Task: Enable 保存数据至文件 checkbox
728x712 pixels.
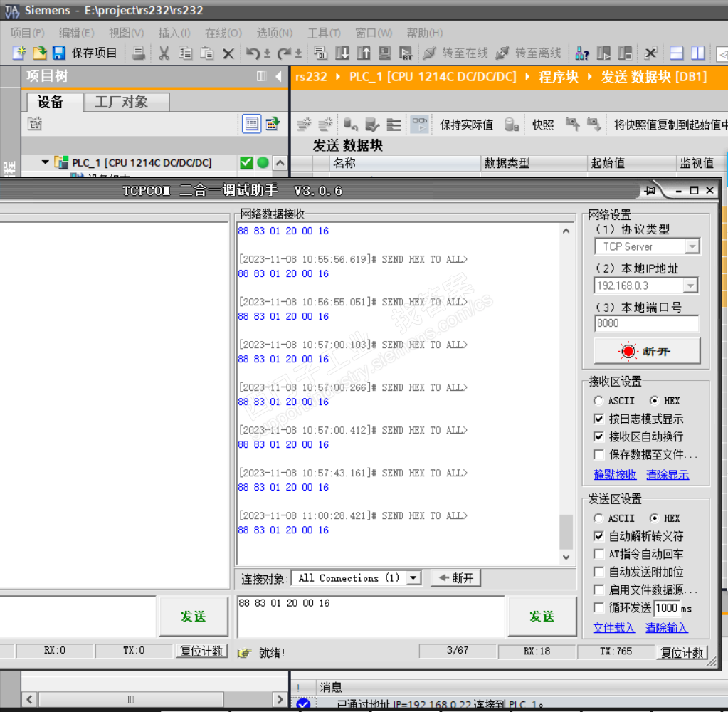Action: pyautogui.click(x=599, y=454)
